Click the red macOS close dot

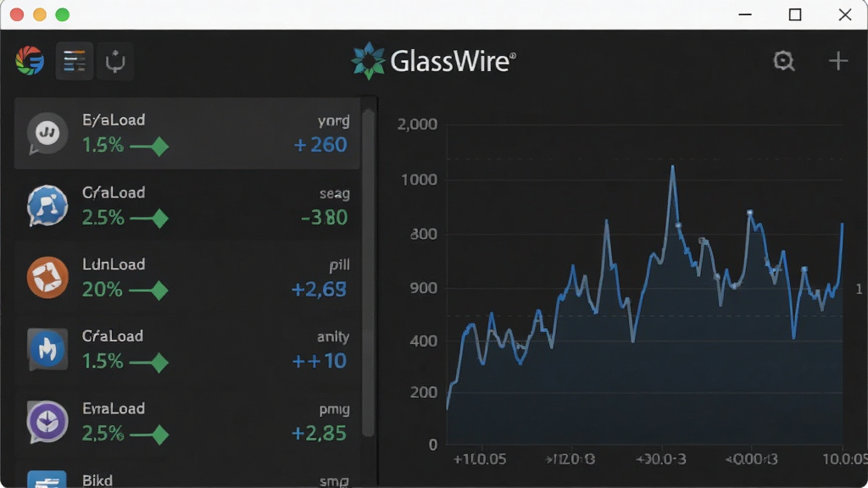tap(17, 14)
